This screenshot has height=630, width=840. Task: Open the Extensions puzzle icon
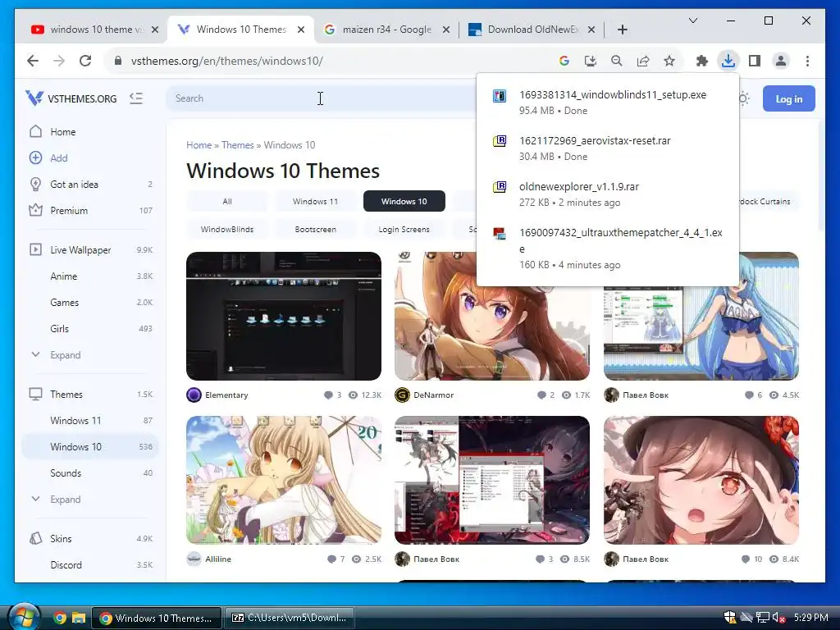[702, 61]
